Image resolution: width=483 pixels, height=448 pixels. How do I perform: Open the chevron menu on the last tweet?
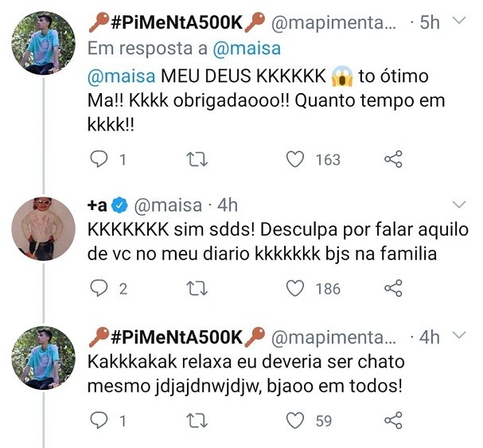458,337
